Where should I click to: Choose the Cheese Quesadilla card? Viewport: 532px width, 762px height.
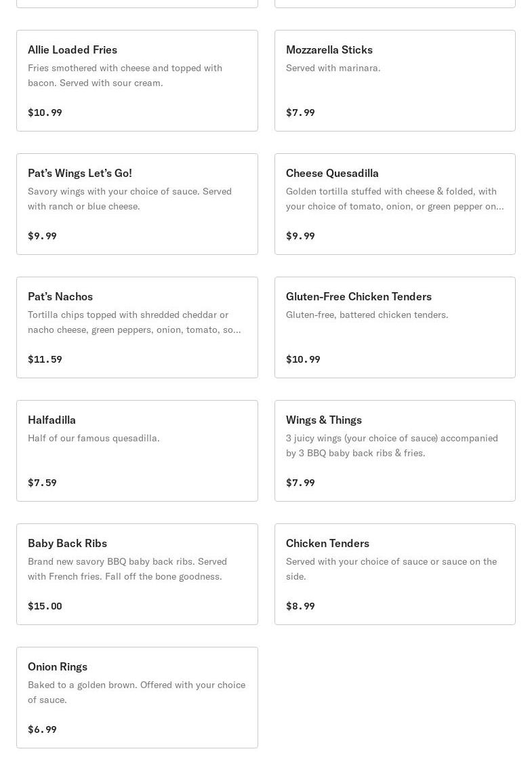click(x=395, y=204)
